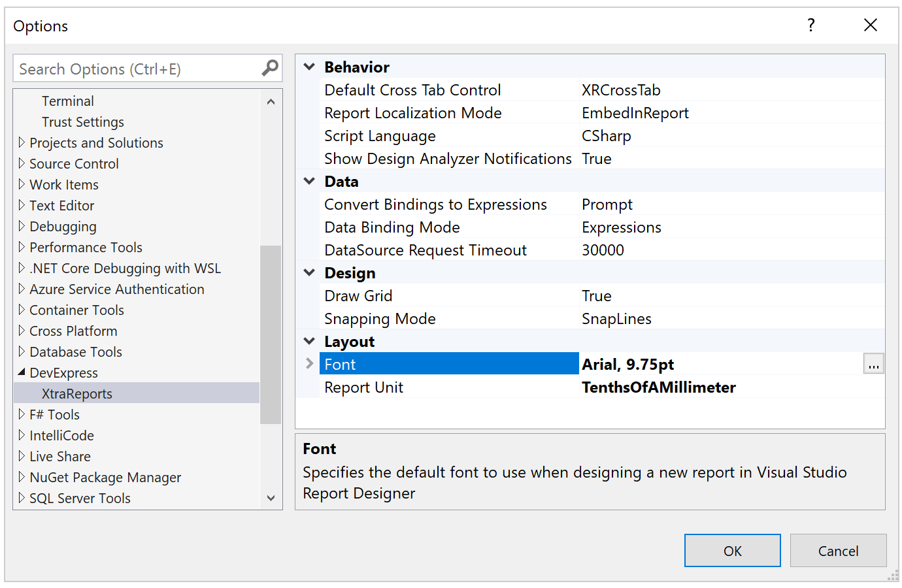Expand the NuGet Package Manager node
The width and height of the screenshot is (902, 588).
tap(21, 478)
